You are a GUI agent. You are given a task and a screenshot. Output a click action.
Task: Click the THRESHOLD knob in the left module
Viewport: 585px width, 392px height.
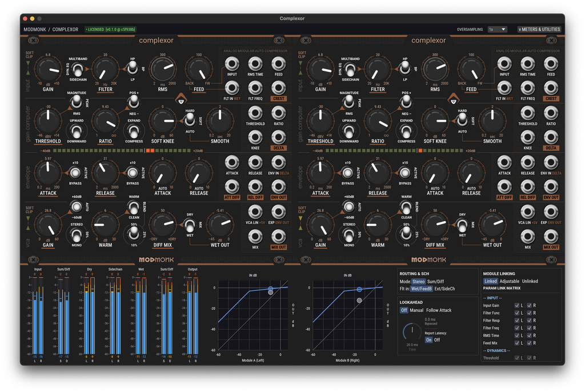(48, 120)
